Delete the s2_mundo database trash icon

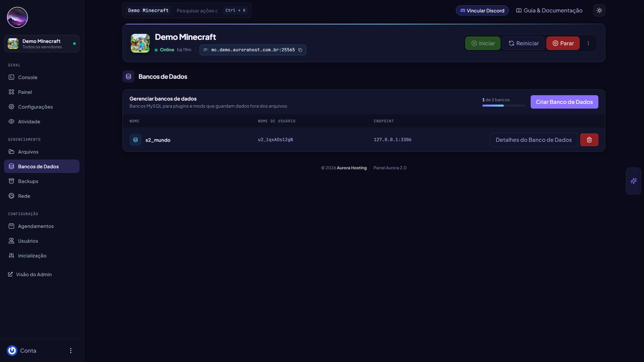[x=589, y=140]
